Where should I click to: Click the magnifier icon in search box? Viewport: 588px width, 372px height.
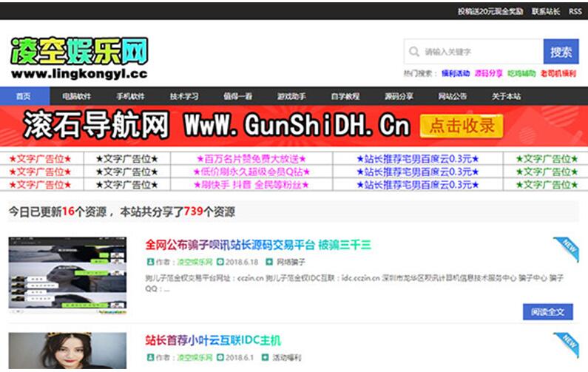pyautogui.click(x=413, y=52)
